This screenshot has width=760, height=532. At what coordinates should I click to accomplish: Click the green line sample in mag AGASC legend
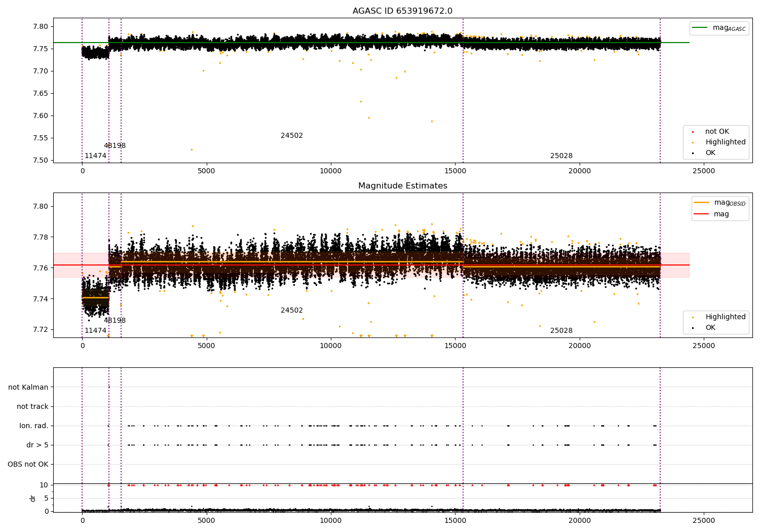coord(700,28)
